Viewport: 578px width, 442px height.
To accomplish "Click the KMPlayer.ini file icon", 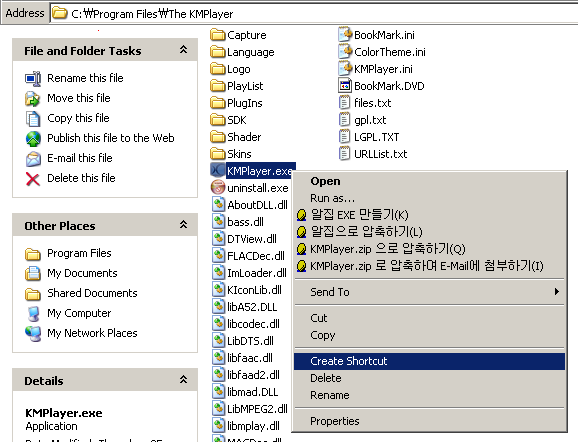I will (345, 68).
